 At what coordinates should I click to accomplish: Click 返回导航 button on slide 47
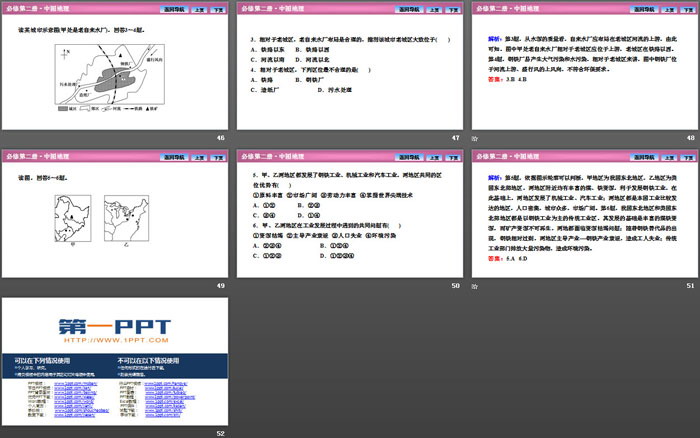409,9
